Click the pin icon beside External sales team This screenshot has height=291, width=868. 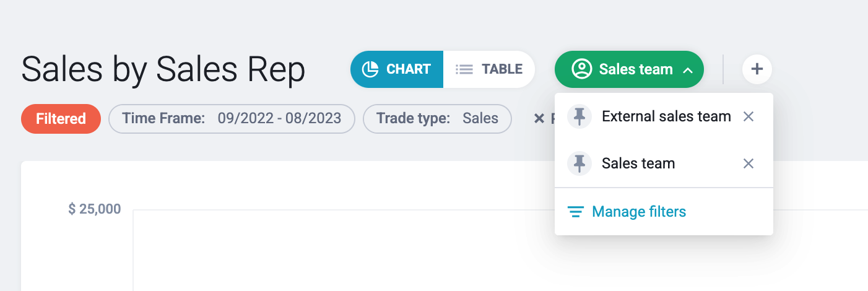coord(579,116)
